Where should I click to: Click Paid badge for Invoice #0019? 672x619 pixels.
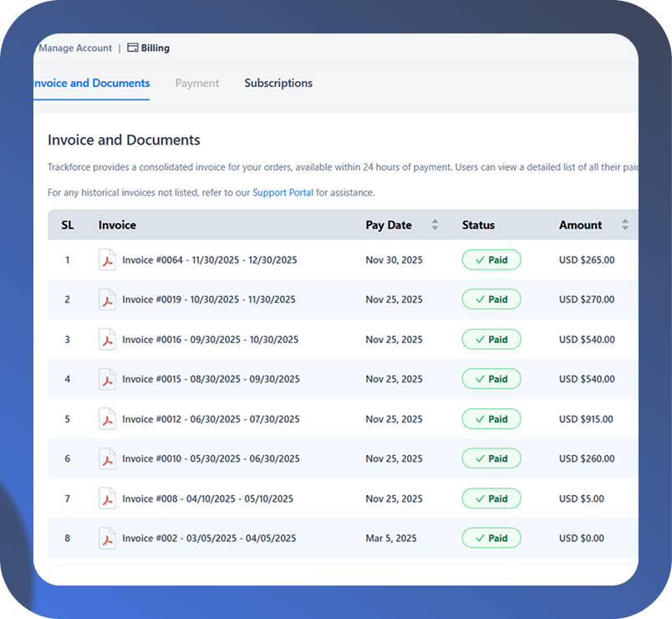click(x=491, y=299)
